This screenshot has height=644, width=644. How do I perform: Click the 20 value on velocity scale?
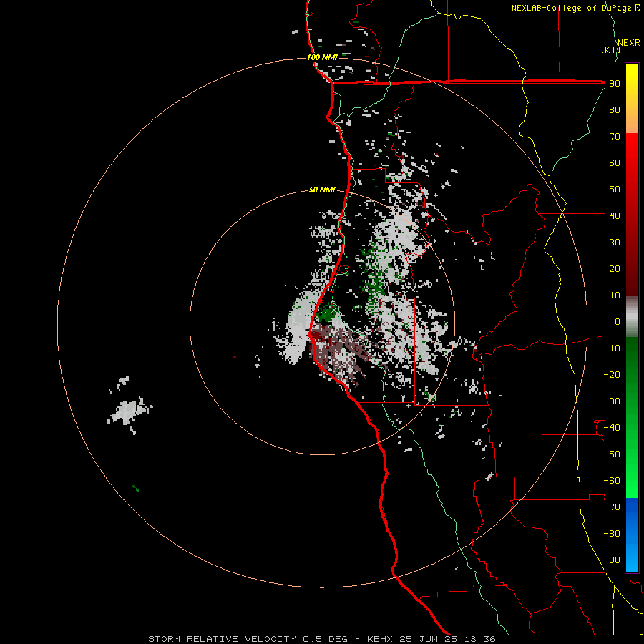point(615,269)
